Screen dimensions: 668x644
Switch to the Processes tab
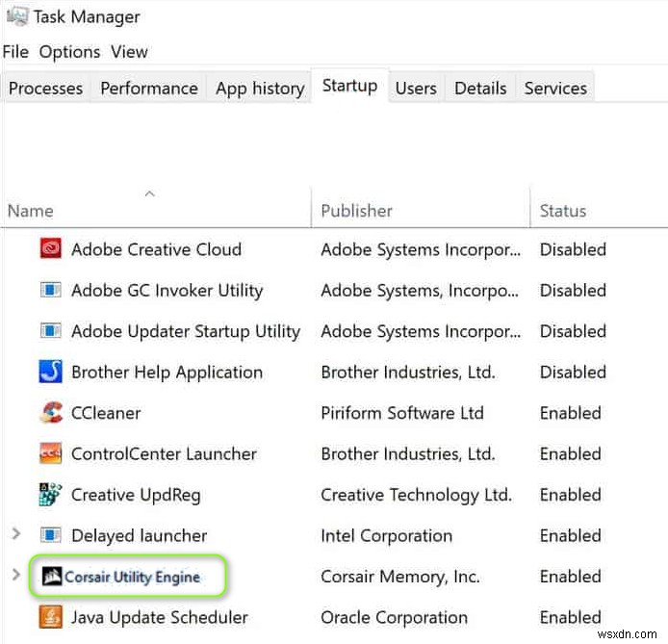[45, 89]
